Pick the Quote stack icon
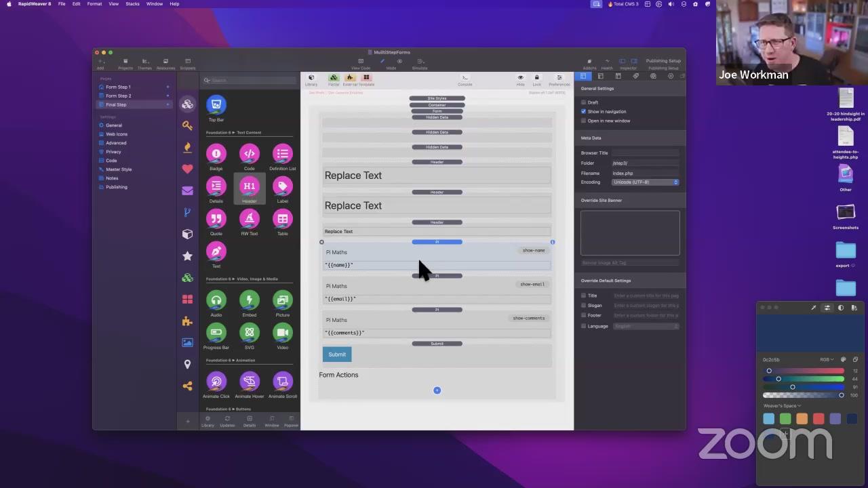This screenshot has height=488, width=868. pyautogui.click(x=216, y=219)
